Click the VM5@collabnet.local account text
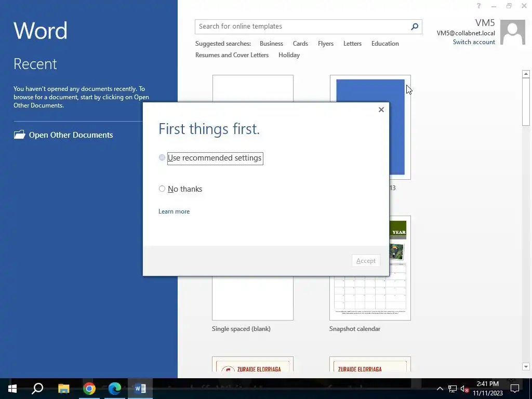The image size is (532, 399). (465, 33)
